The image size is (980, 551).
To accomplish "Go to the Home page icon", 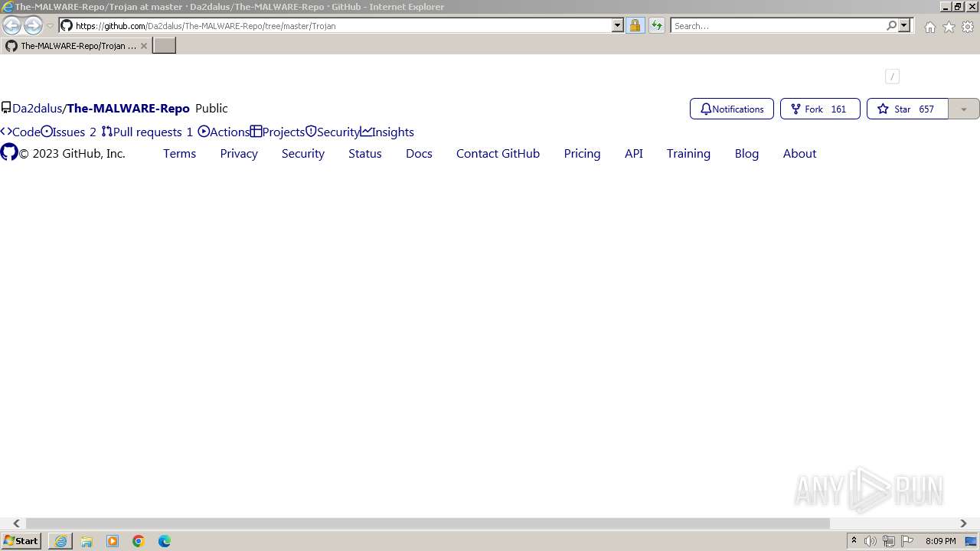I will (x=929, y=27).
